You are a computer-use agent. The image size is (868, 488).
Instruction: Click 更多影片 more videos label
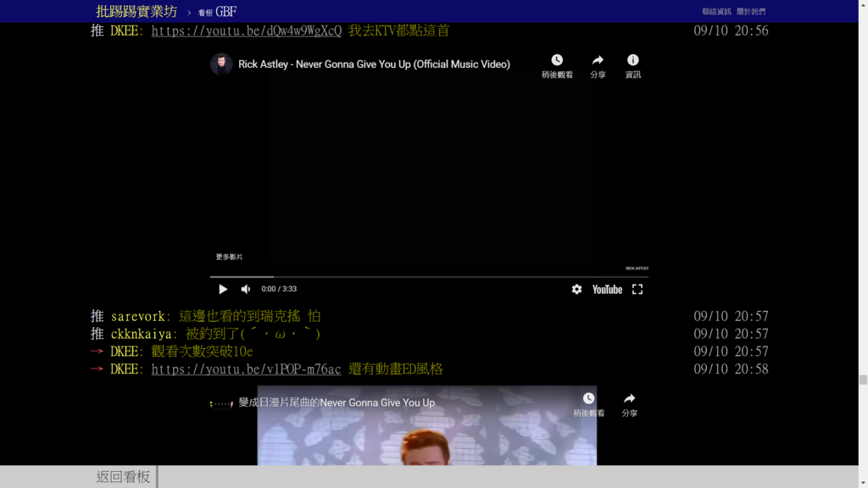tap(229, 257)
